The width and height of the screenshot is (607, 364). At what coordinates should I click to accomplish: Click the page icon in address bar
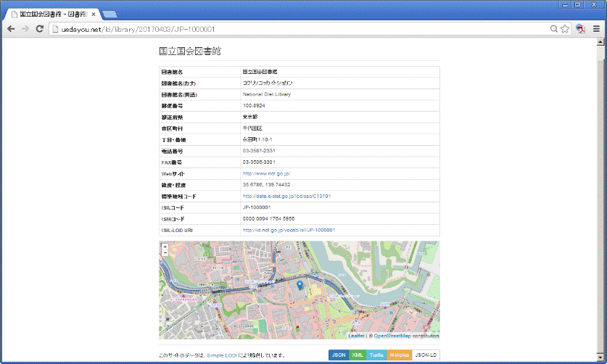point(55,29)
